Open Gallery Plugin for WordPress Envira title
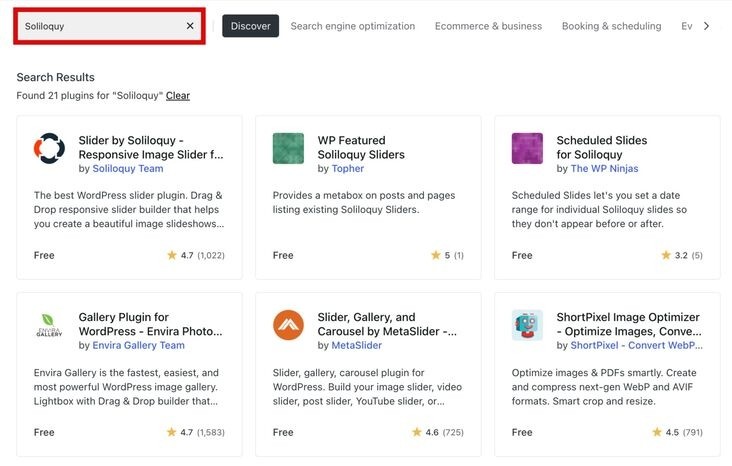 pyautogui.click(x=150, y=324)
